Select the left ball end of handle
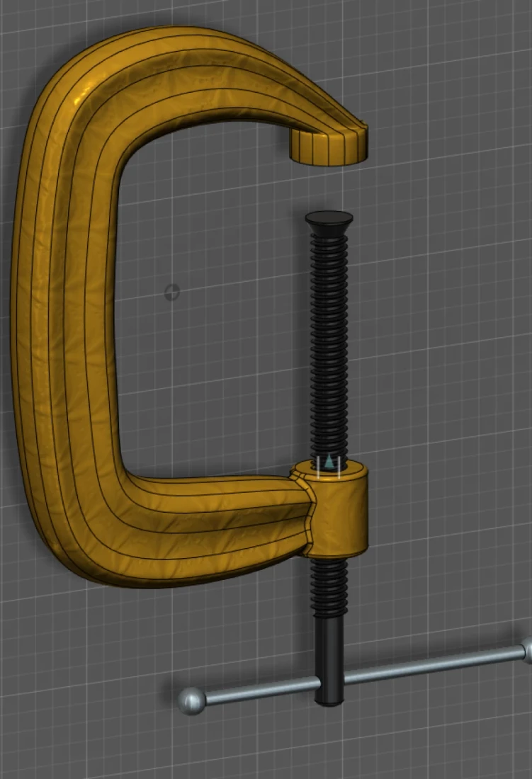 192,700
